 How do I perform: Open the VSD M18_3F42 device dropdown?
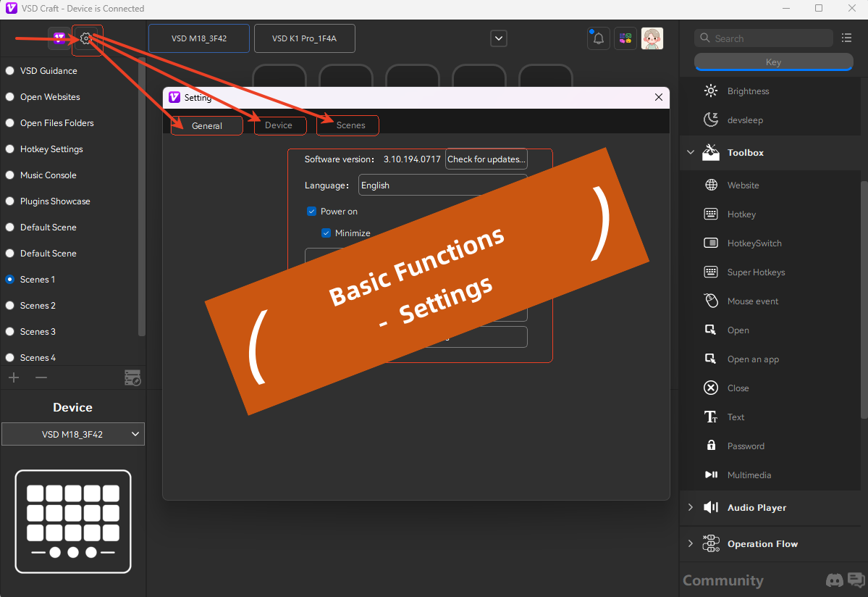tap(73, 434)
